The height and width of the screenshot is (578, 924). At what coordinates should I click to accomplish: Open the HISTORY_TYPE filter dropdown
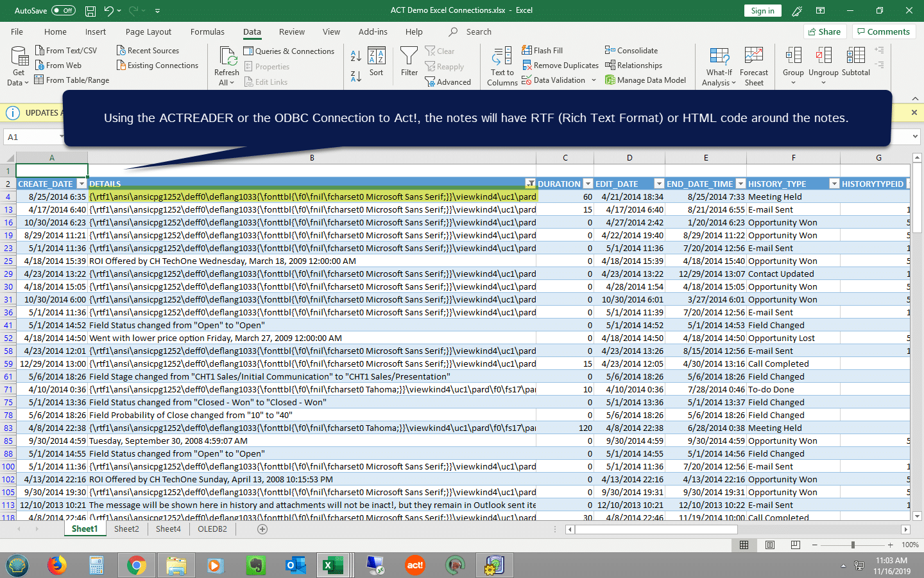[x=834, y=184]
